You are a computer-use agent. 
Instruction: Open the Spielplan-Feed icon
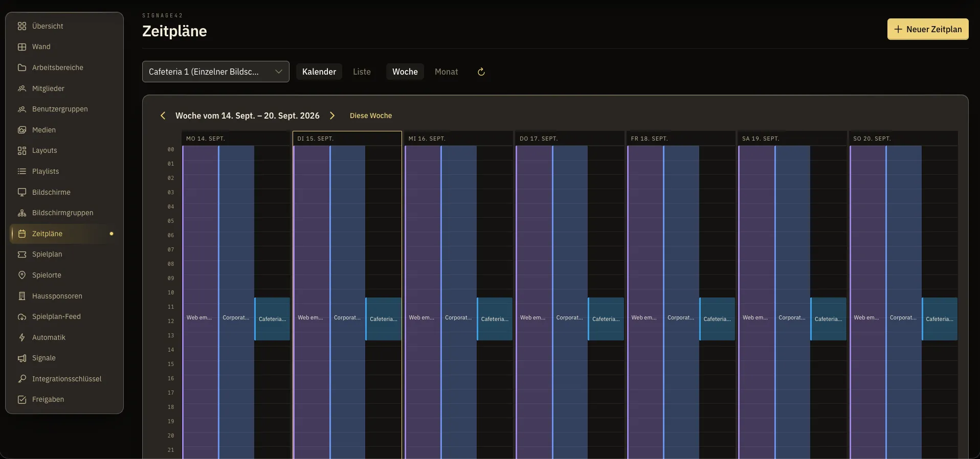coord(22,317)
